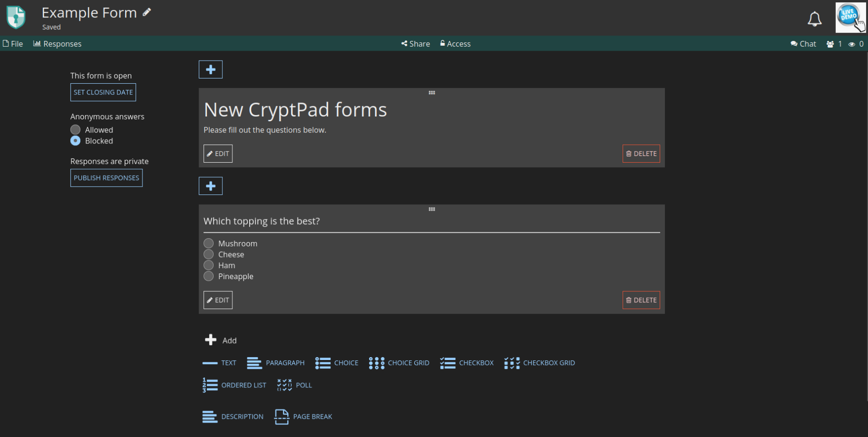This screenshot has width=868, height=437.
Task: Select the Pineapple option
Action: tap(208, 276)
